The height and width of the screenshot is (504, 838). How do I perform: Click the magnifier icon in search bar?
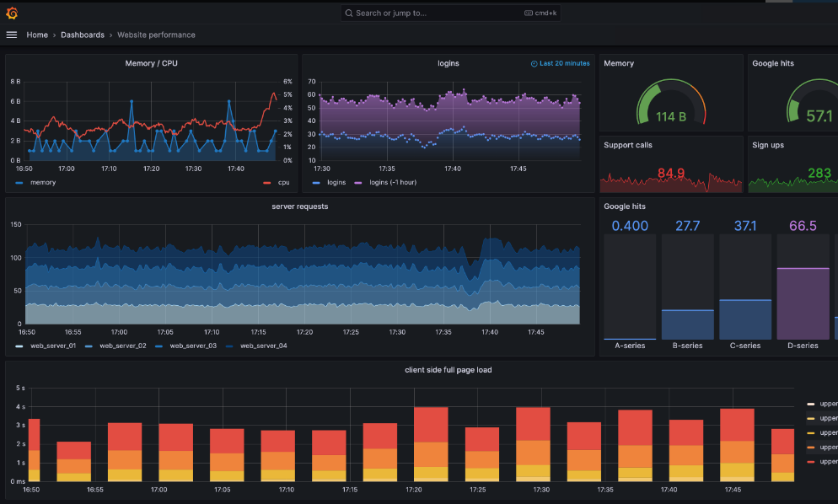coord(349,13)
